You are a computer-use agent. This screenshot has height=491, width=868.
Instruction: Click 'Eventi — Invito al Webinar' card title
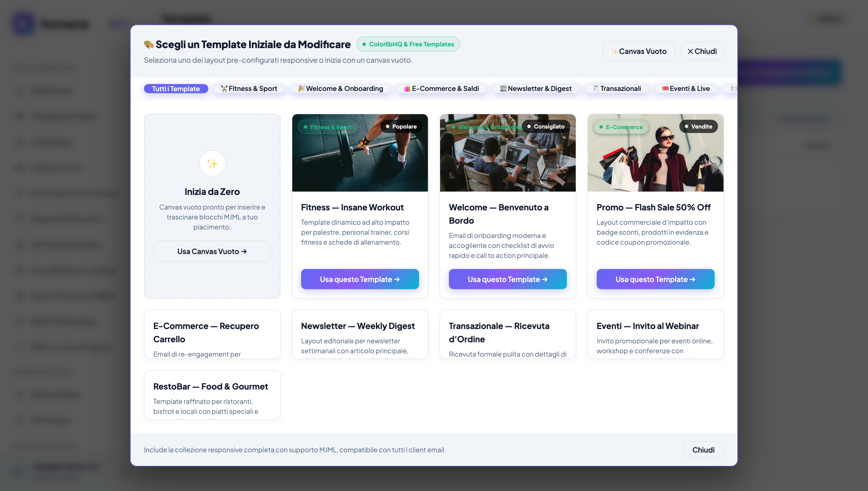648,326
